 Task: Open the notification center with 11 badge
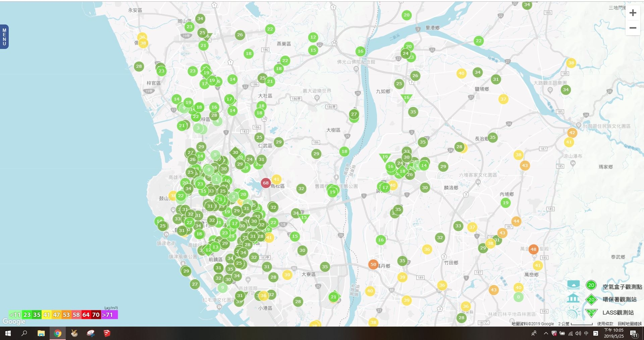click(x=634, y=334)
